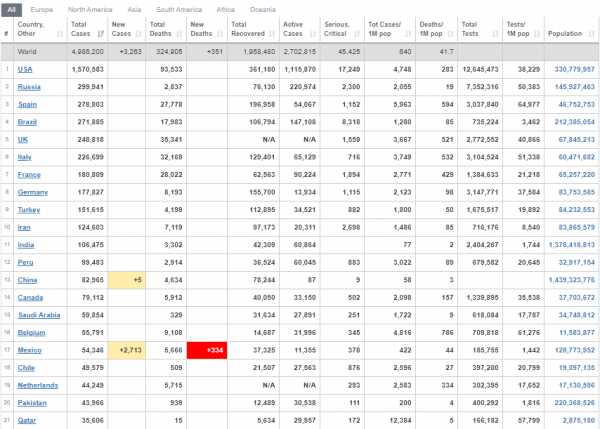The height and width of the screenshot is (429, 600).
Task: Click the World row label
Action: coord(27,52)
